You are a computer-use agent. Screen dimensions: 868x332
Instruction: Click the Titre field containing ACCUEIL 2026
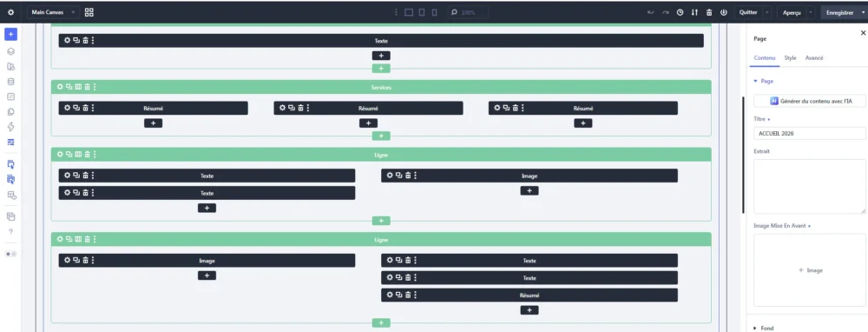coord(810,133)
